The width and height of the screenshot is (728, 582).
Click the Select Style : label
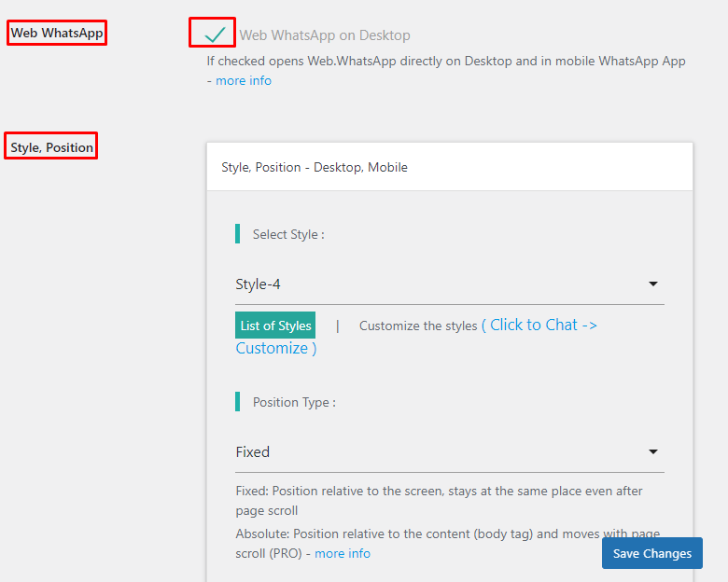tap(288, 234)
